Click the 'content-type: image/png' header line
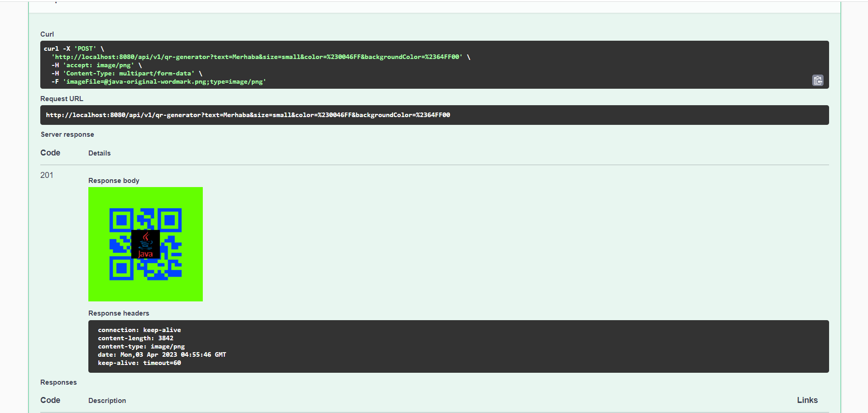 (x=141, y=347)
